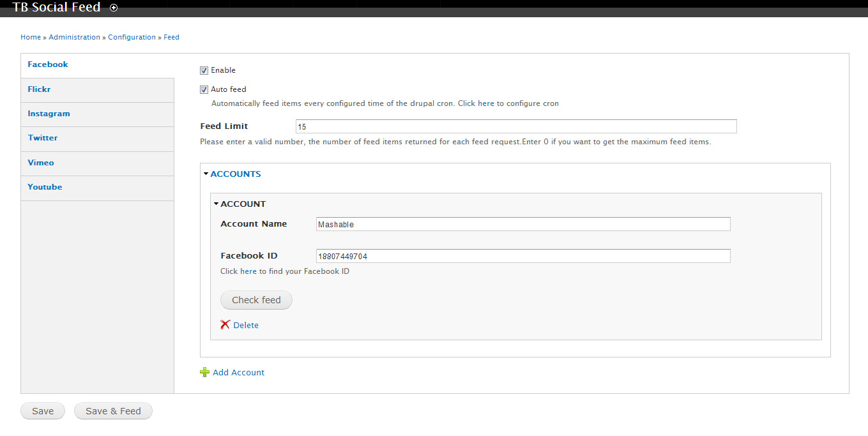Click the 'Account Name' label
Image resolution: width=868 pixels, height=436 pixels.
pos(254,224)
